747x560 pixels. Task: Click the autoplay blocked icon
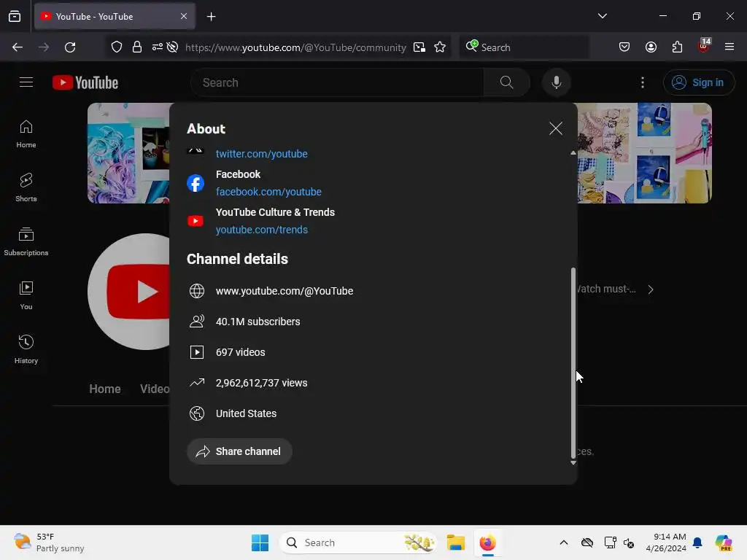point(172,47)
